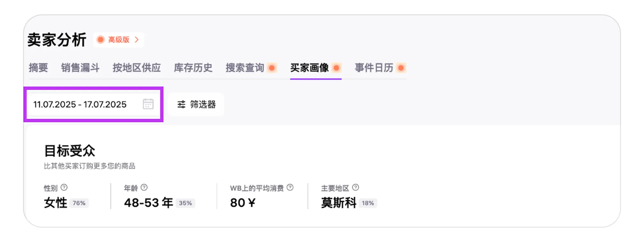Open the calendar icon in date field
This screenshot has height=243, width=644.
click(x=148, y=104)
